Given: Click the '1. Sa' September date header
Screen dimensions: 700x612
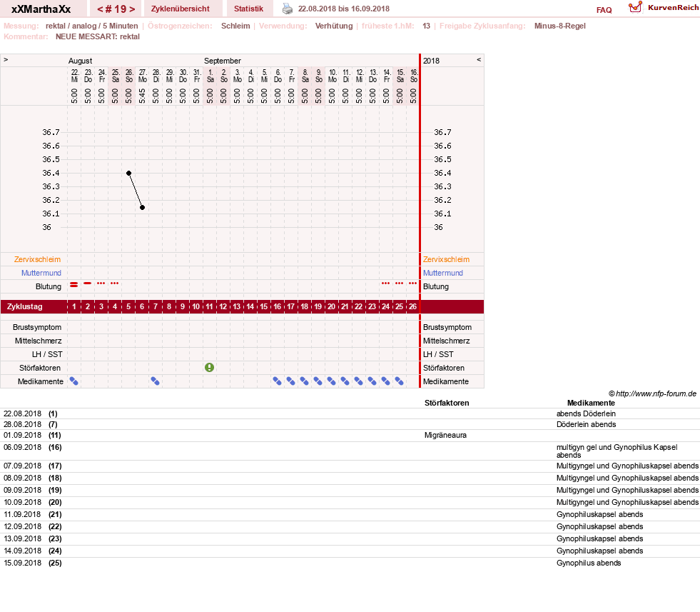Looking at the screenshot, I should click(x=210, y=76).
